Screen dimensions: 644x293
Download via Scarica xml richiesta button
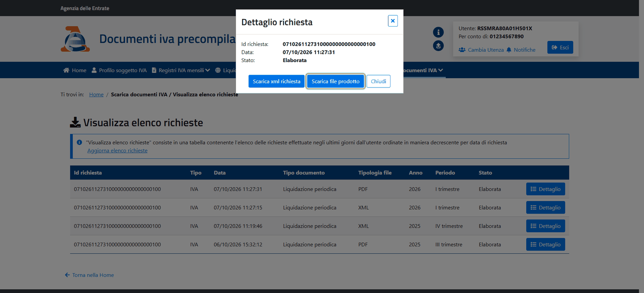point(276,81)
